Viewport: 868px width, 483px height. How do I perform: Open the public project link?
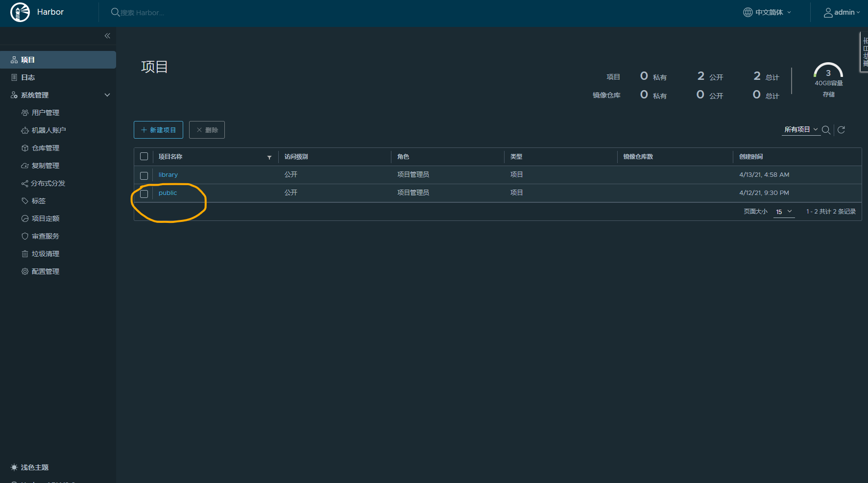[x=168, y=193]
